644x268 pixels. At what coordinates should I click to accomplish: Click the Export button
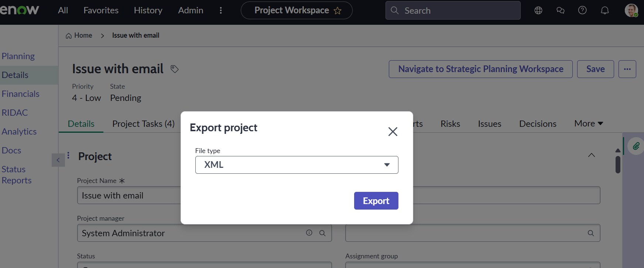click(376, 201)
